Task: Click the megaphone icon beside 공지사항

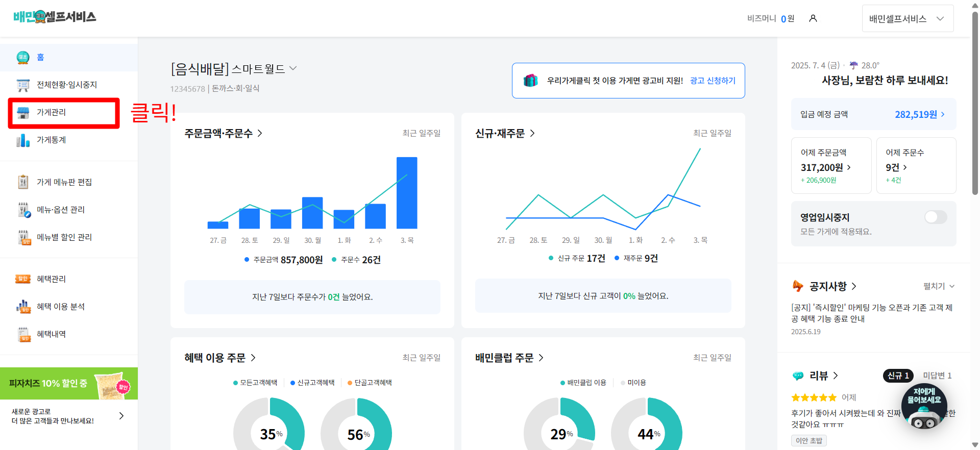Action: pyautogui.click(x=798, y=286)
